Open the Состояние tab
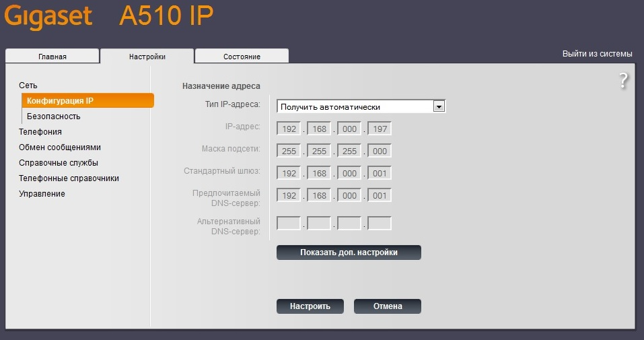The height and width of the screenshot is (340, 644). point(242,57)
